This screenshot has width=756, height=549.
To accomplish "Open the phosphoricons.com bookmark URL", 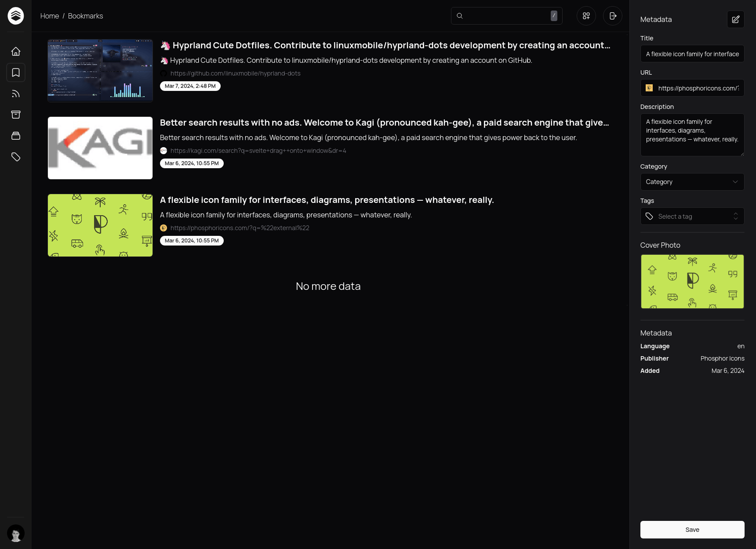I will (240, 228).
